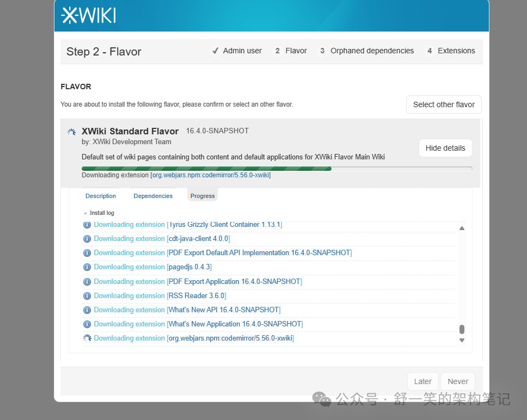Select the Progress tab
This screenshot has height=420, width=527.
click(x=203, y=196)
